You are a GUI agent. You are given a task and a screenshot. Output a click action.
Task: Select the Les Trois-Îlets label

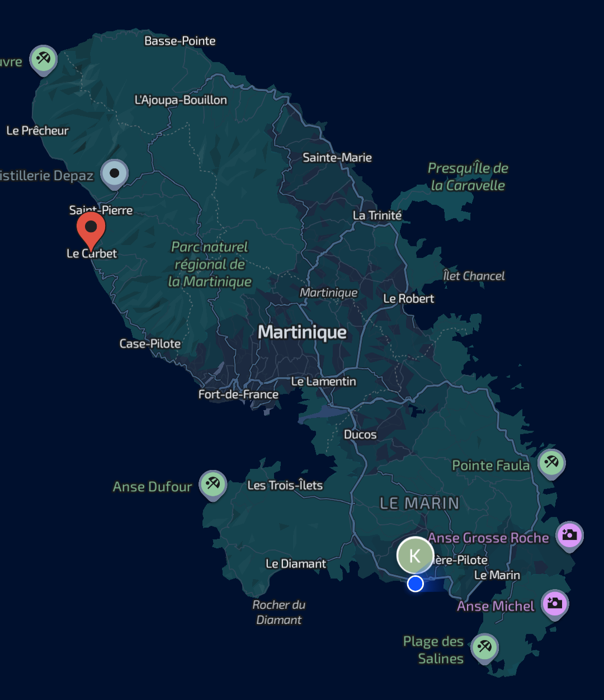coord(285,485)
